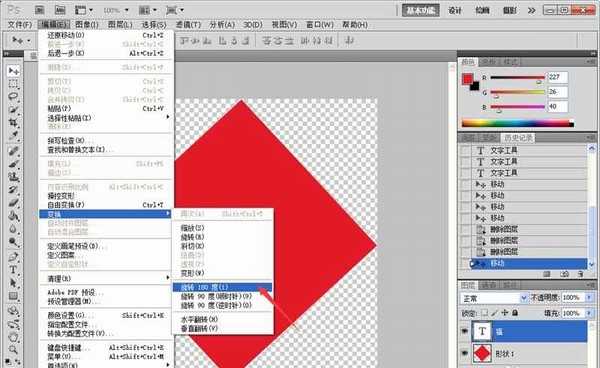Select the Rectangular Marquee tool

(x=13, y=84)
